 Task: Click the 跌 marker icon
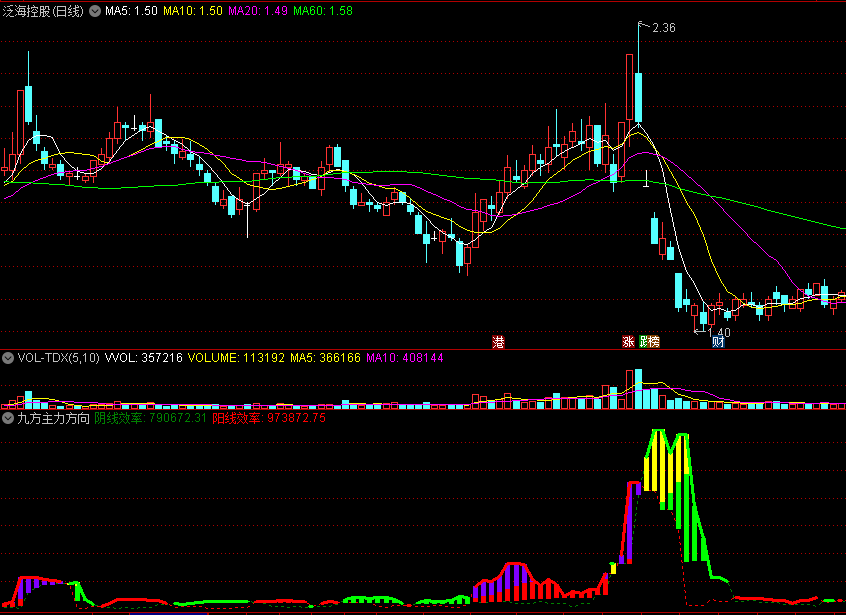644,341
